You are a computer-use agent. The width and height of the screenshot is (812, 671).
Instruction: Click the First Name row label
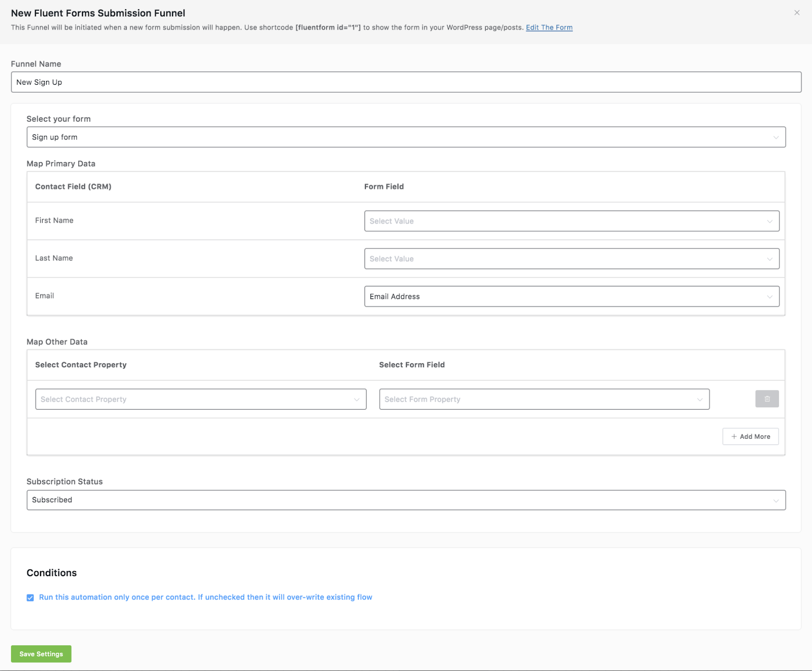(54, 220)
